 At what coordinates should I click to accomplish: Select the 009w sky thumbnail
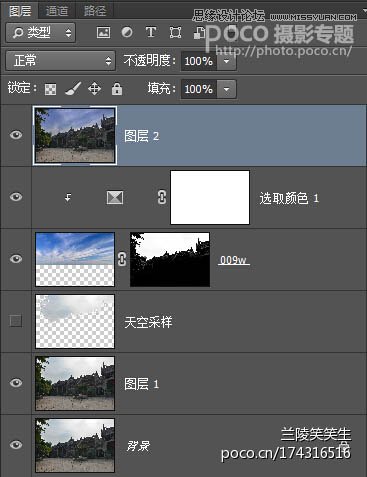click(75, 259)
